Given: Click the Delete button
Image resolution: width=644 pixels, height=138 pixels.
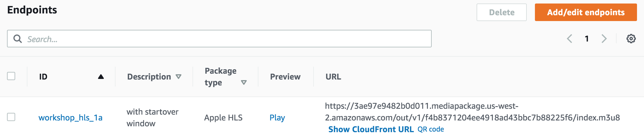Looking at the screenshot, I should (x=502, y=12).
